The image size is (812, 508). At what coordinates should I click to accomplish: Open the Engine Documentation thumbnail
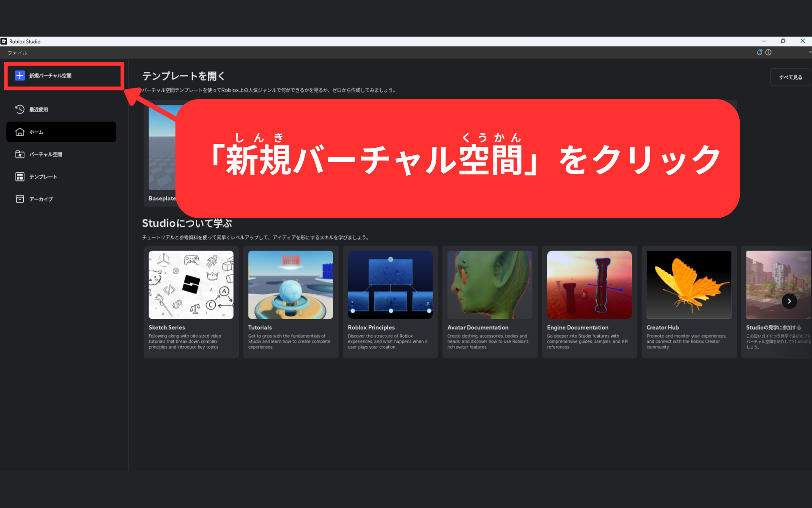[589, 284]
